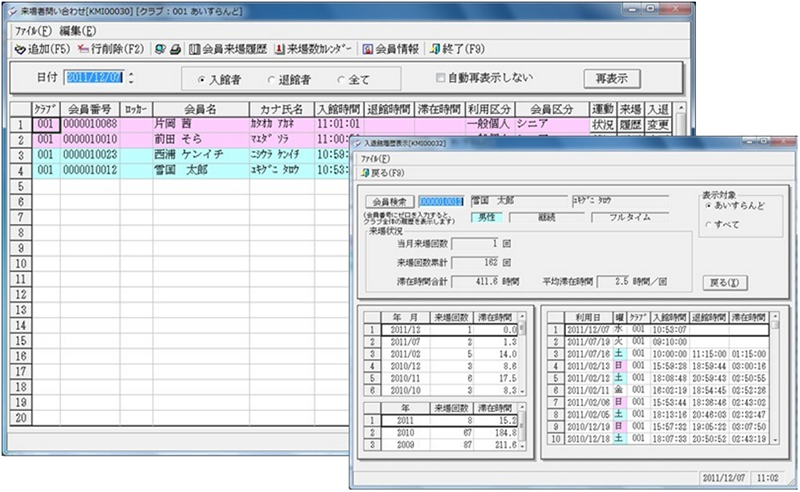Click the 入館時間 column header in main grid
The width and height of the screenshot is (800, 492).
tap(339, 110)
